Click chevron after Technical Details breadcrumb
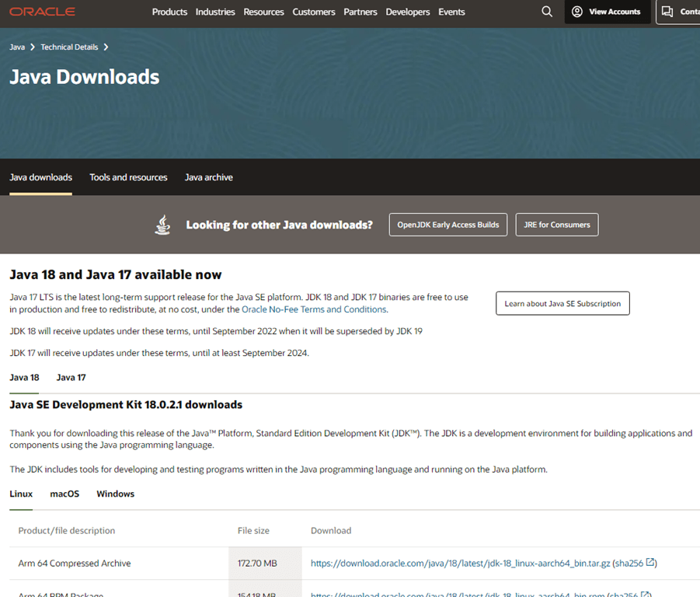700x597 pixels. pos(106,47)
